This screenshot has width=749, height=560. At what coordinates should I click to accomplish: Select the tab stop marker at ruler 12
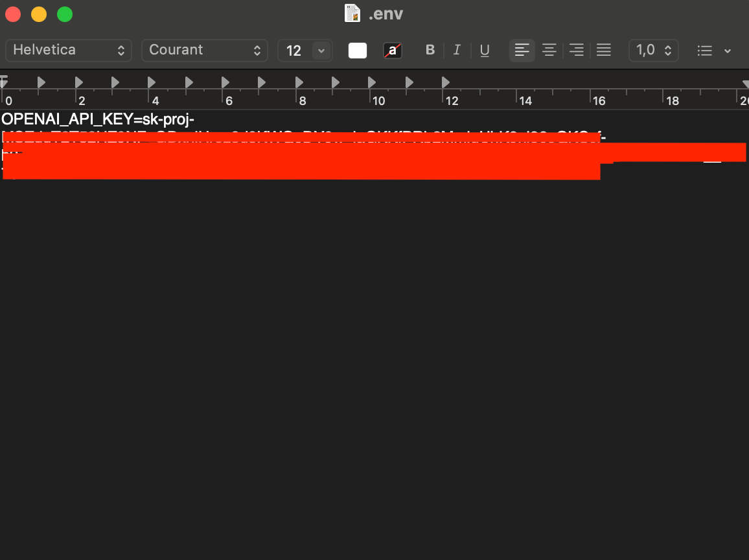pyautogui.click(x=445, y=82)
